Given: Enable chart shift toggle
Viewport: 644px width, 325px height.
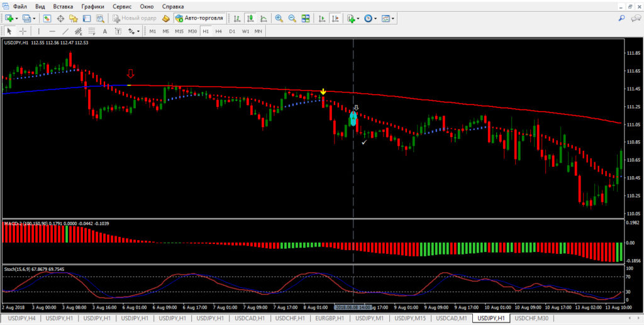Looking at the screenshot, I should coord(335,18).
